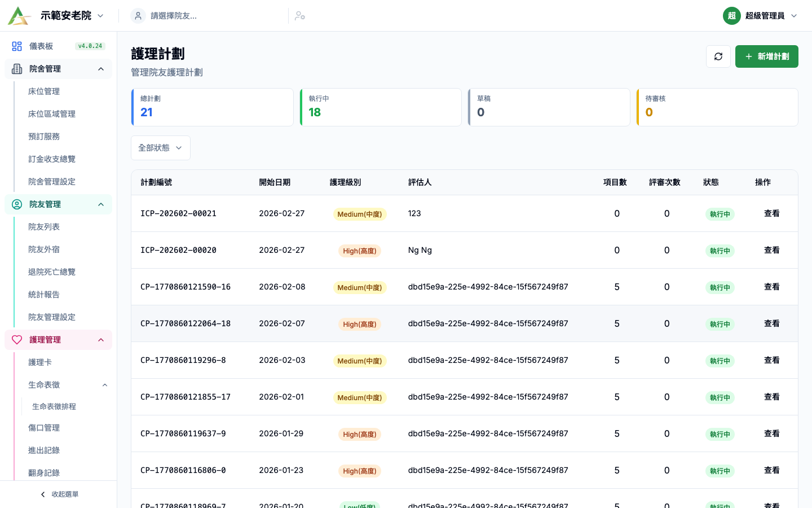
Task: Click 查看 for ICP-202602-00021
Action: pos(771,213)
